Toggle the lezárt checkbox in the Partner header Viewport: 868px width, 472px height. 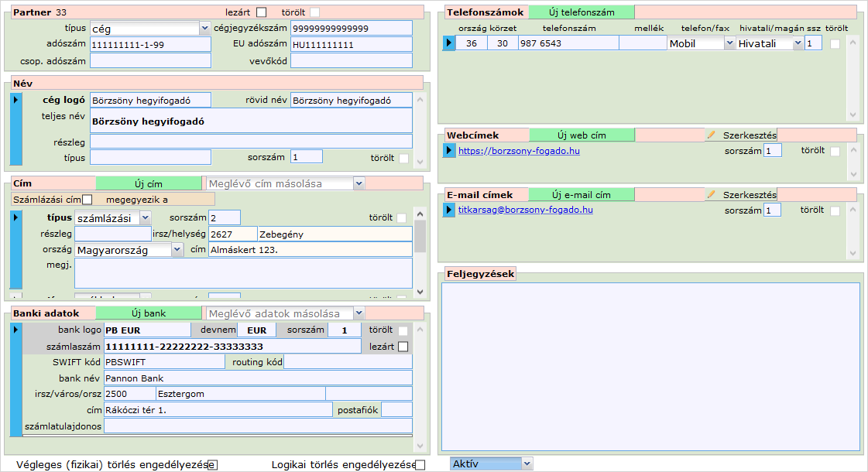[261, 12]
